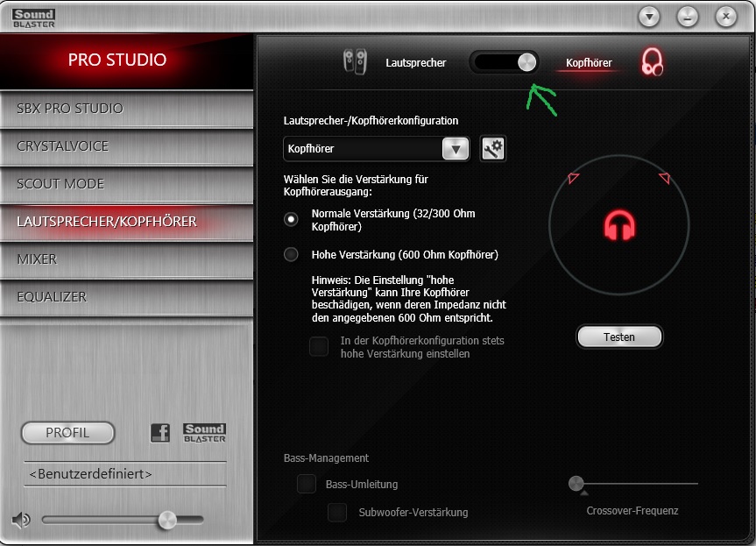Open the SBX PRO STUDIO section

tap(126, 109)
